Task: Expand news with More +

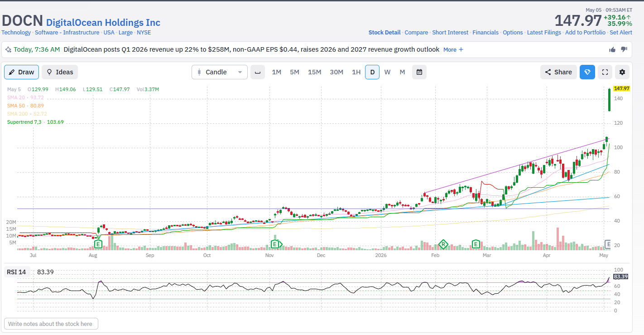Action: coord(453,49)
